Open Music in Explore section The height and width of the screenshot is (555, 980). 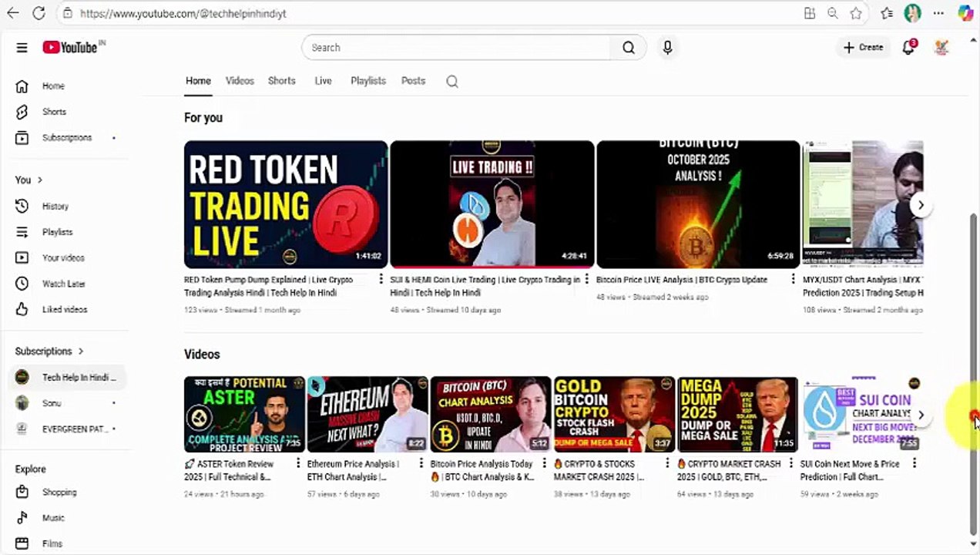[66, 518]
